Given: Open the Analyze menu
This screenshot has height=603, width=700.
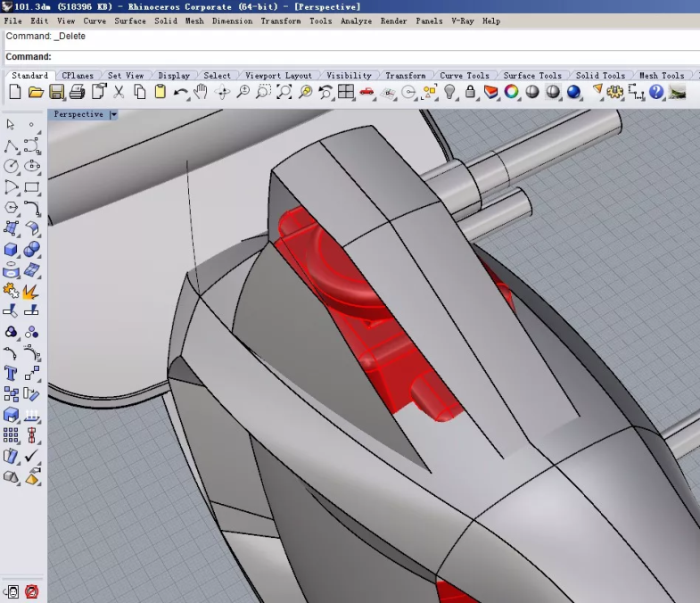Looking at the screenshot, I should [x=356, y=21].
